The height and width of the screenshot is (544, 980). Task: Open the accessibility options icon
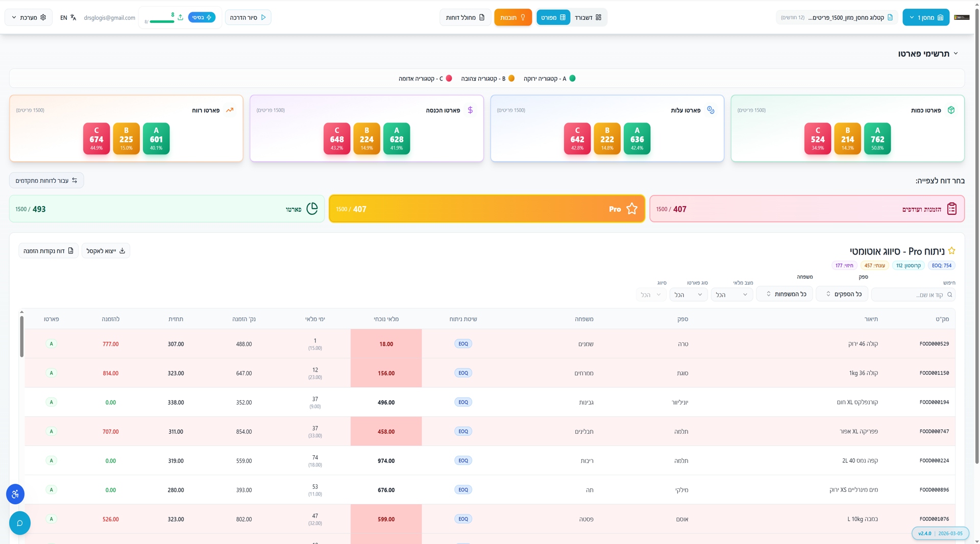[15, 494]
